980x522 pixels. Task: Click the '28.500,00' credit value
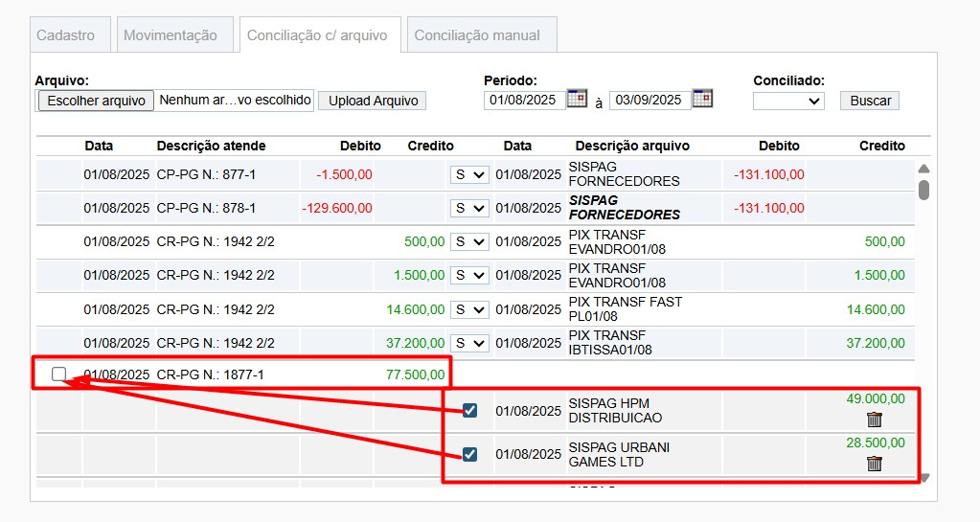click(876, 443)
